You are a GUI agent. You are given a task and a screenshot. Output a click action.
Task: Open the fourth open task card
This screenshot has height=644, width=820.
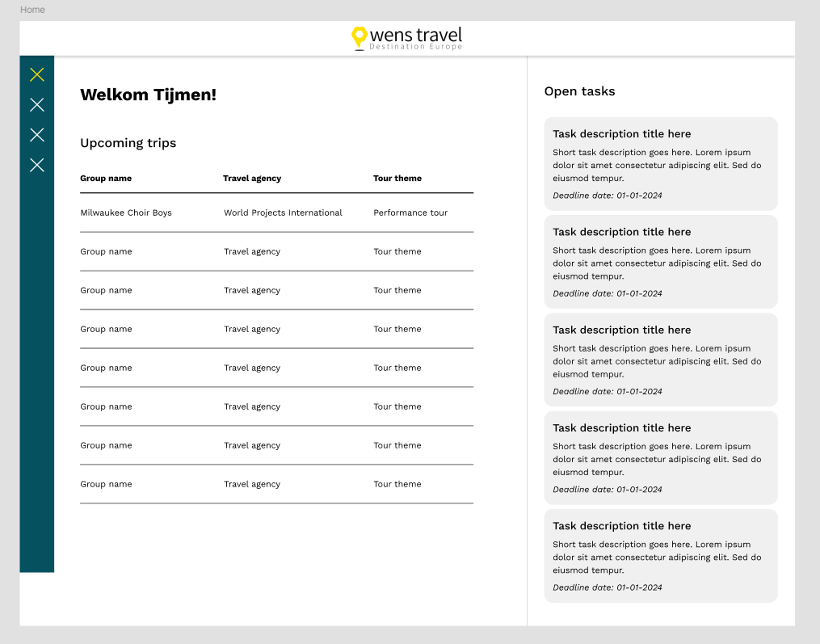click(661, 458)
